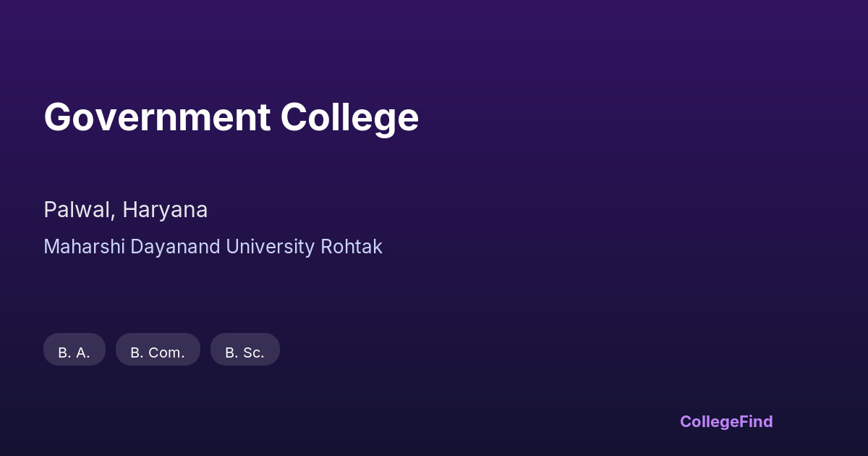Select the B. Com. course pill
868x456 pixels.
click(x=158, y=350)
